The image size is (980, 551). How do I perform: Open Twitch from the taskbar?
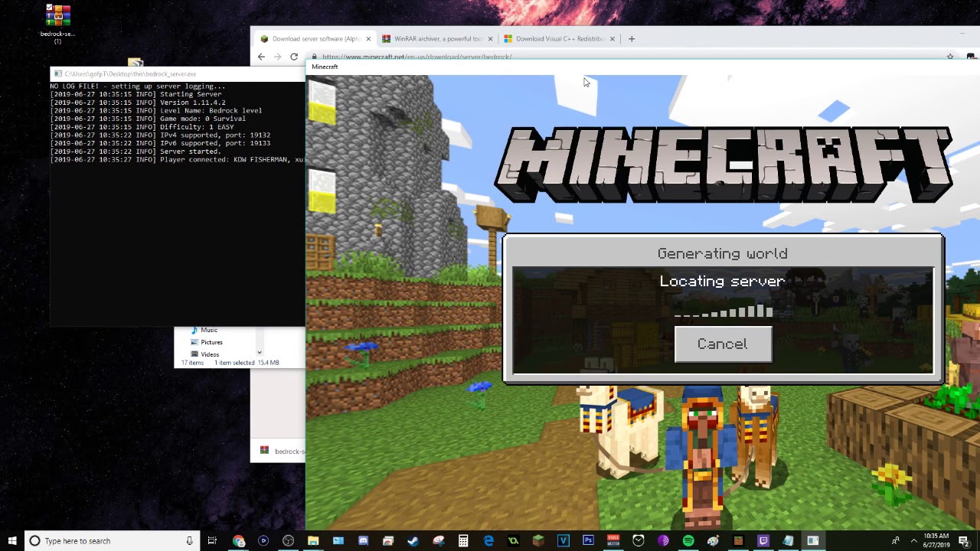coord(763,541)
